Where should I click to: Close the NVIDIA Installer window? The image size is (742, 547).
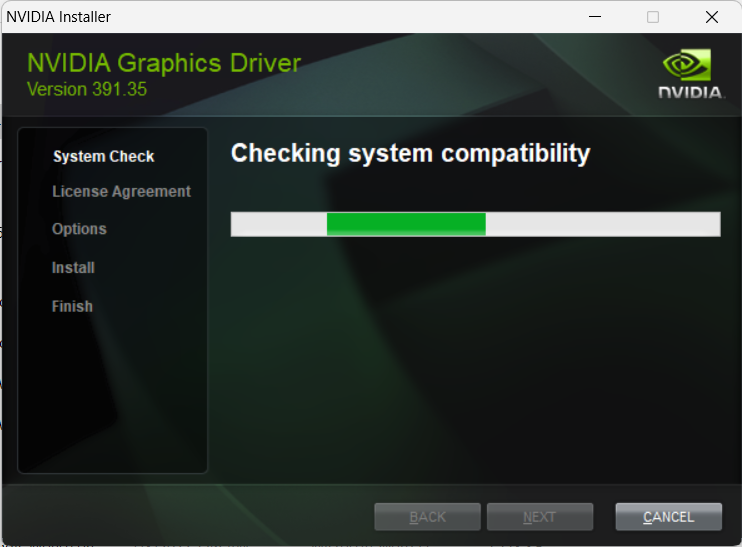tap(711, 17)
